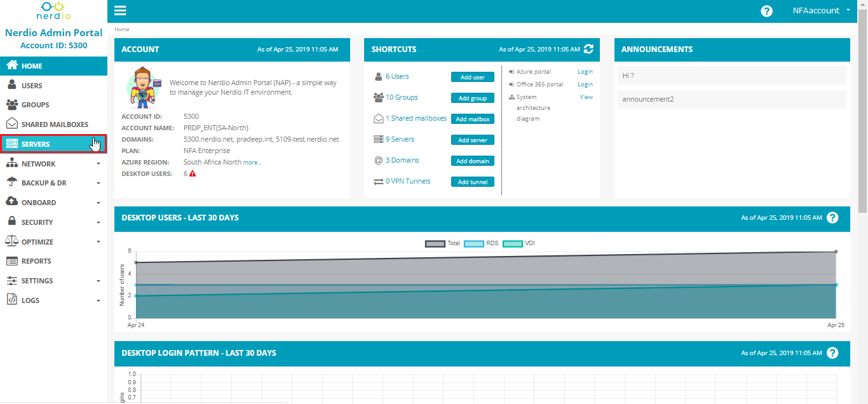
Task: Click the Logs code file icon
Action: tap(11, 300)
